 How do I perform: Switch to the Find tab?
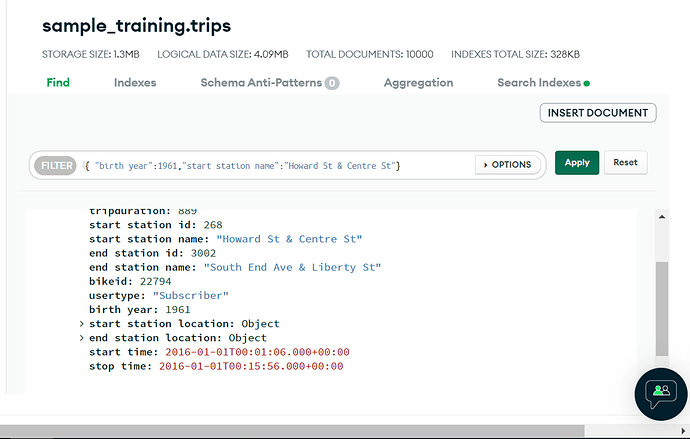tap(58, 83)
